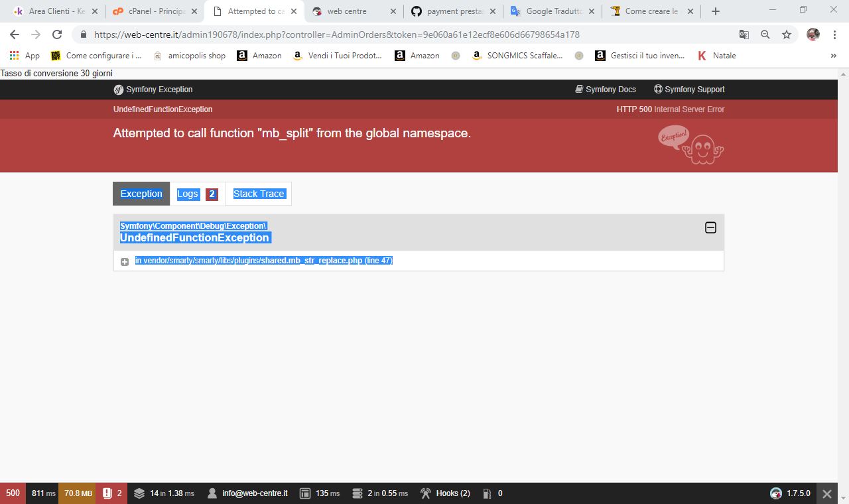Open the 135 ms Twig render panel
The height and width of the screenshot is (504, 849).
(x=320, y=493)
